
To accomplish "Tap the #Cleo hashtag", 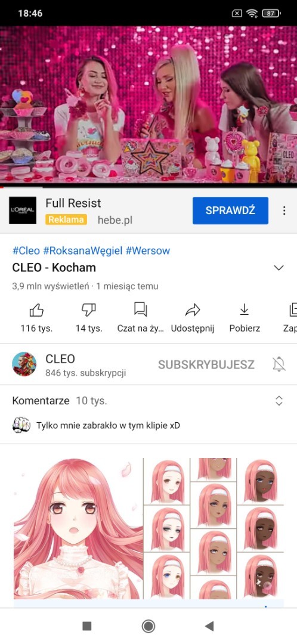I will point(26,250).
